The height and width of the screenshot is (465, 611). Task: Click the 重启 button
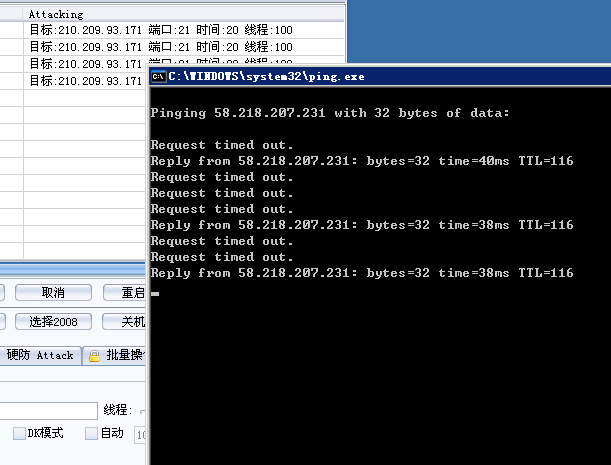[x=124, y=292]
